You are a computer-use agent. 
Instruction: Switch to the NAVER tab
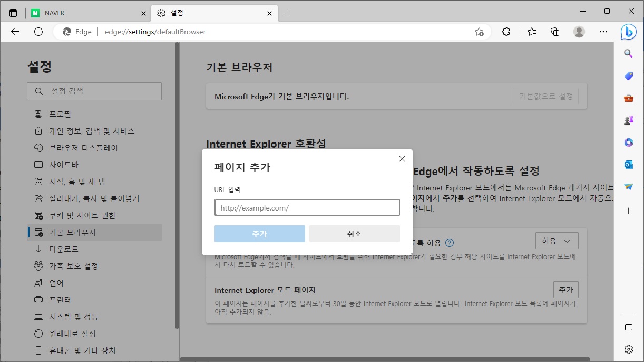click(89, 13)
